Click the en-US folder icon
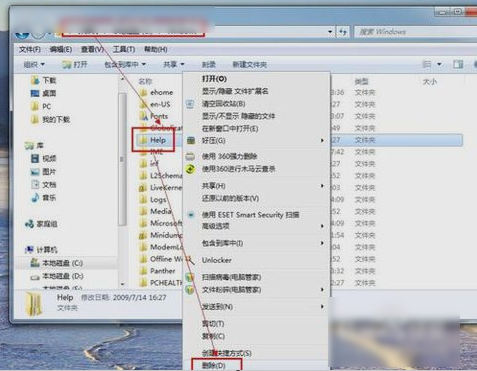Viewport: 477px width, 371px height. [x=143, y=104]
